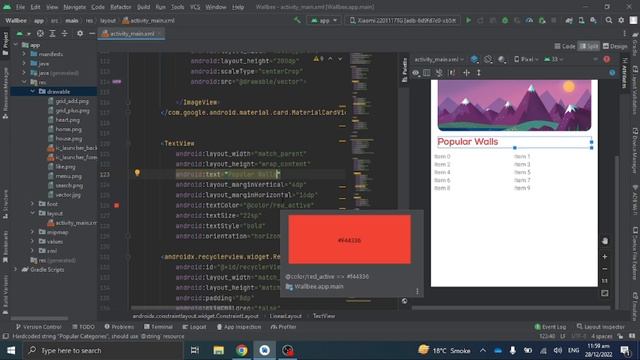Toggle view options eye icon in design toolbar

tap(416, 73)
